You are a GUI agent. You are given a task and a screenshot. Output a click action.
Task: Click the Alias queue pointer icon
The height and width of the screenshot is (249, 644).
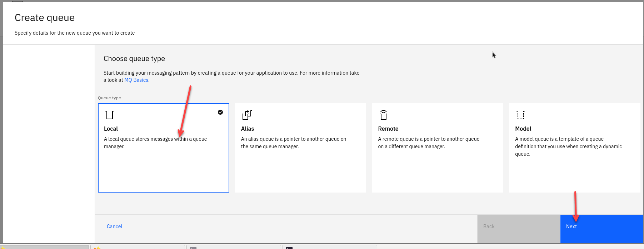pos(247,115)
